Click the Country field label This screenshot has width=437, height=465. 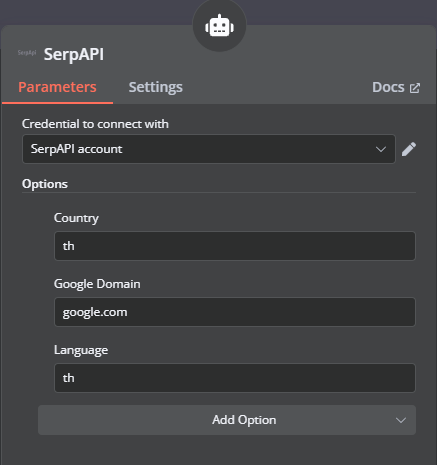[x=76, y=218]
